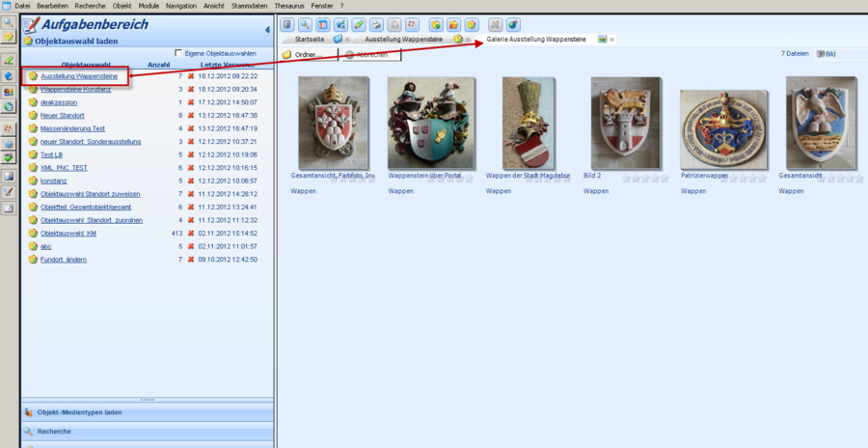Open the Stammdaten menu
Viewport: 868px width, 448px height.
click(250, 6)
